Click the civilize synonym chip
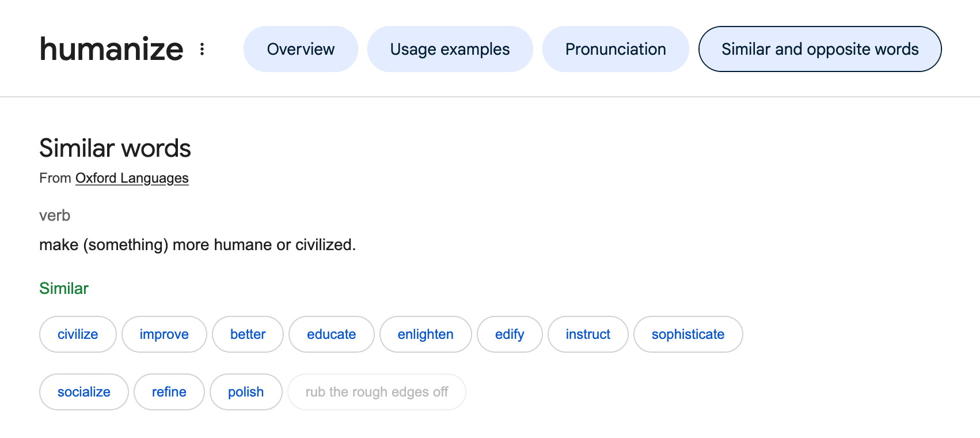This screenshot has width=980, height=438. [x=78, y=334]
